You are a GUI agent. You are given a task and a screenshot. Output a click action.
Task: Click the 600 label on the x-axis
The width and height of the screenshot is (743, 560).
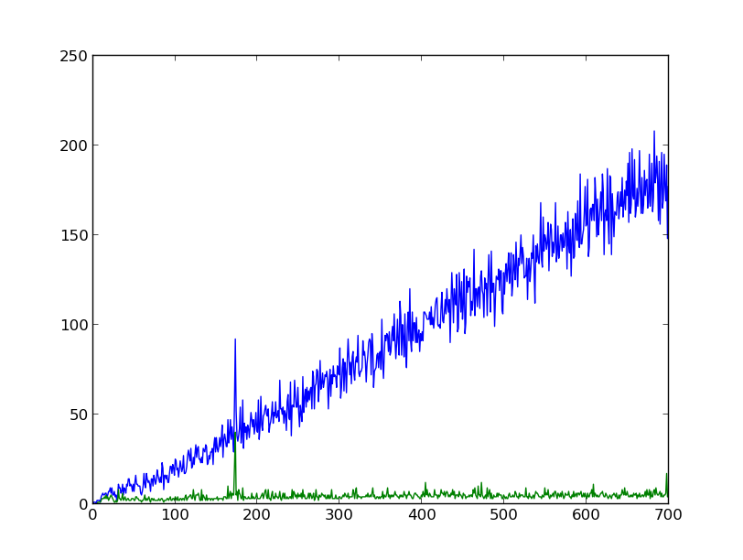tap(587, 515)
